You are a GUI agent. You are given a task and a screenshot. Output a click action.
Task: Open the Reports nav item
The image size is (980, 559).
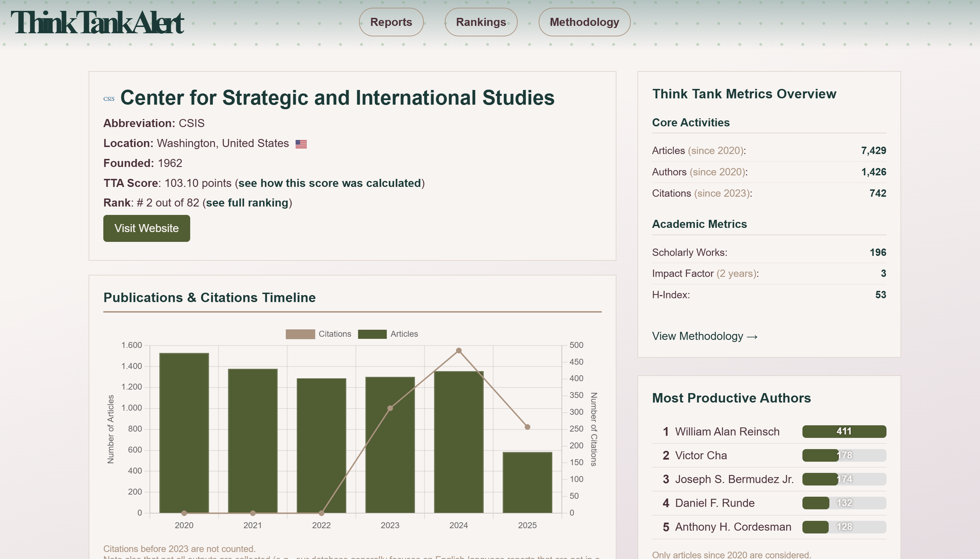391,22
